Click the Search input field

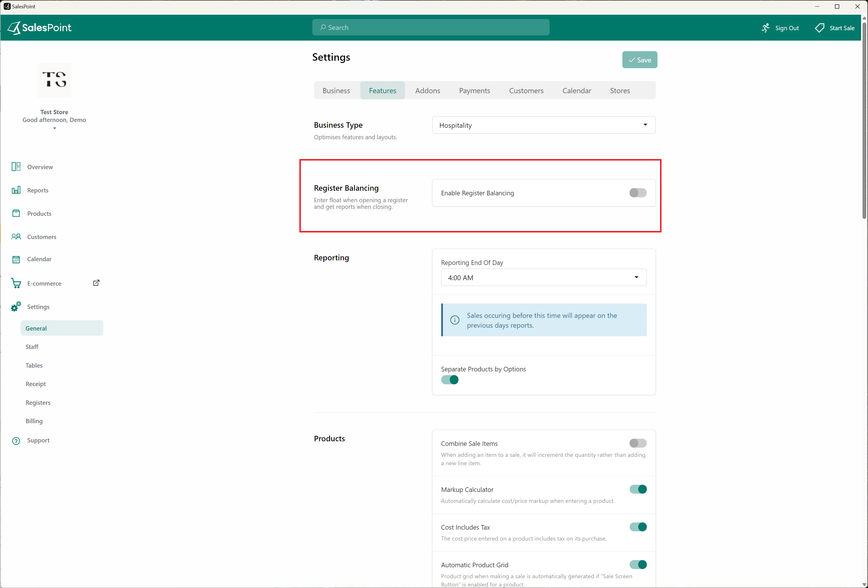click(431, 27)
